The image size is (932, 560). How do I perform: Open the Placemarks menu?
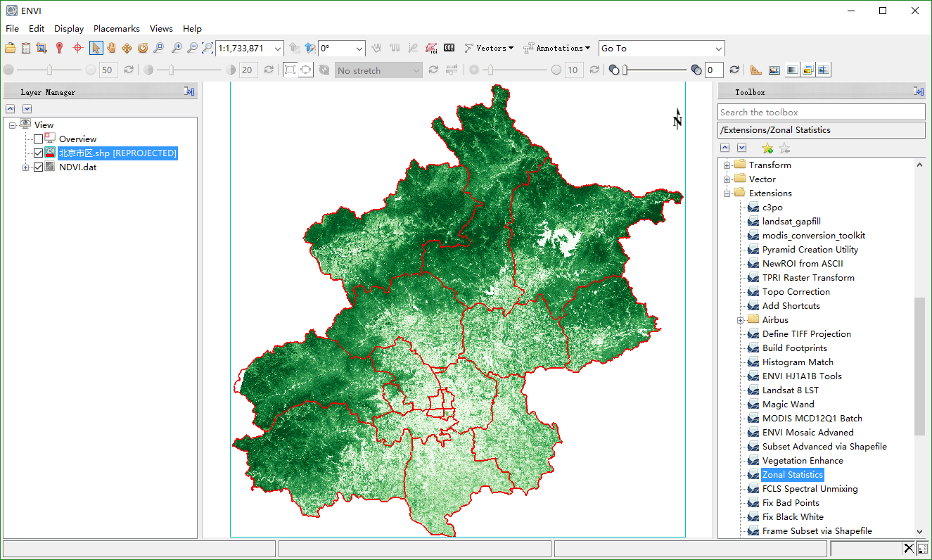tap(116, 29)
